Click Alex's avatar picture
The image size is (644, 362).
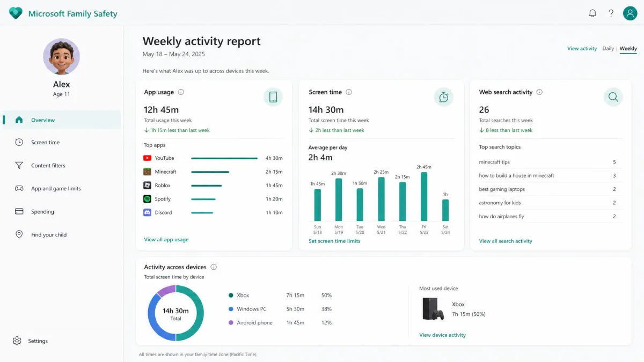click(x=61, y=57)
